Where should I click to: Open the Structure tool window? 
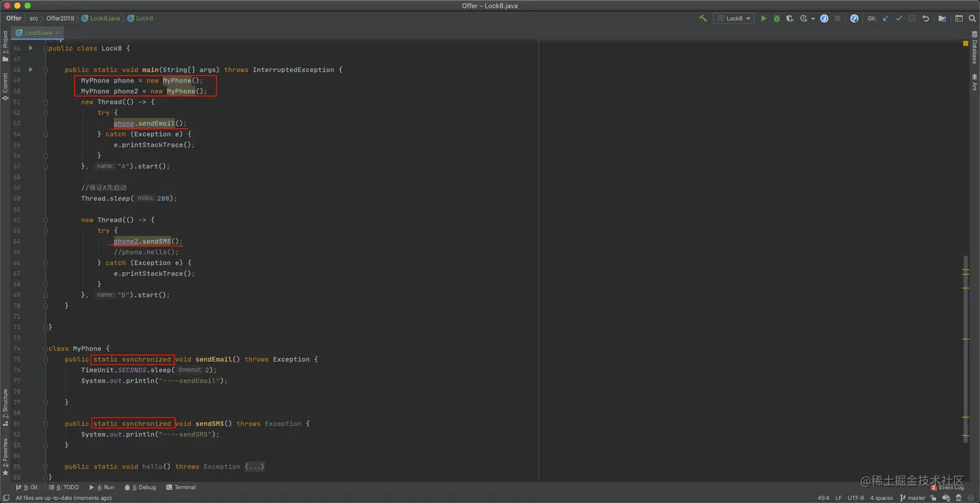click(x=5, y=407)
